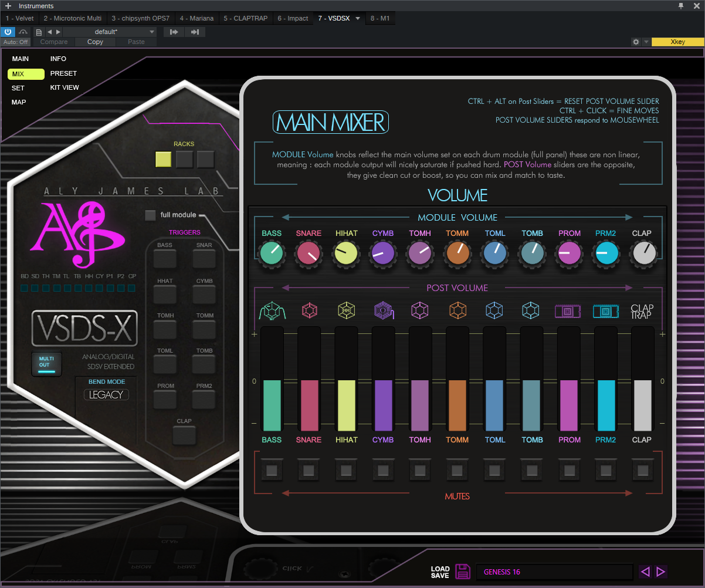Switch to the 1 - Velvet instrument tab
Screen dimensions: 705x588
click(x=19, y=18)
